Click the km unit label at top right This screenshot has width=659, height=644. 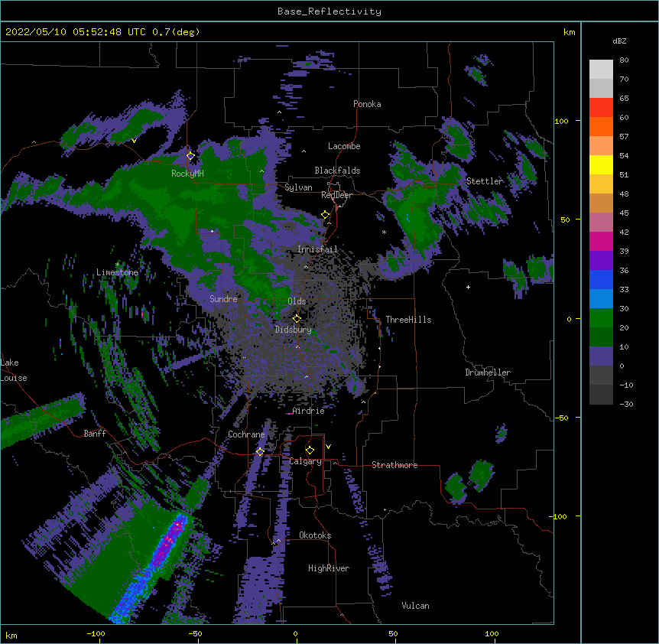(x=569, y=32)
